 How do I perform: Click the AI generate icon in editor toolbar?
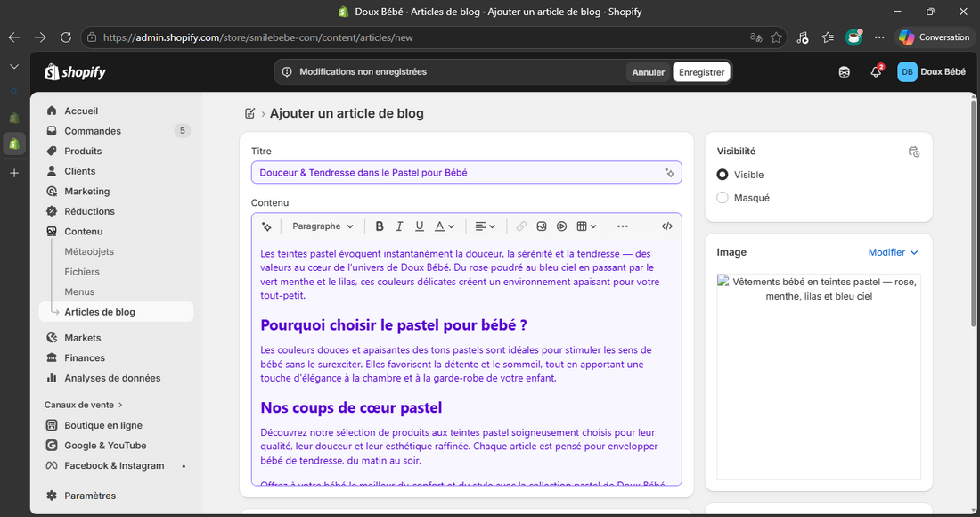(267, 226)
